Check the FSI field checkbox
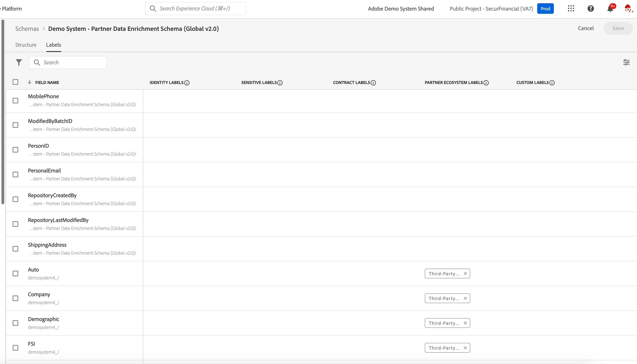The height and width of the screenshot is (364, 637). (15, 348)
